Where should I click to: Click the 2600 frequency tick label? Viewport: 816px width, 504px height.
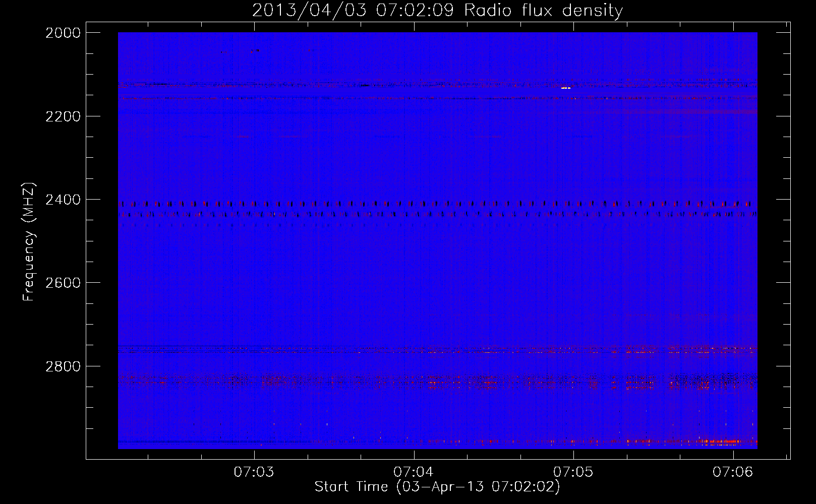63,283
